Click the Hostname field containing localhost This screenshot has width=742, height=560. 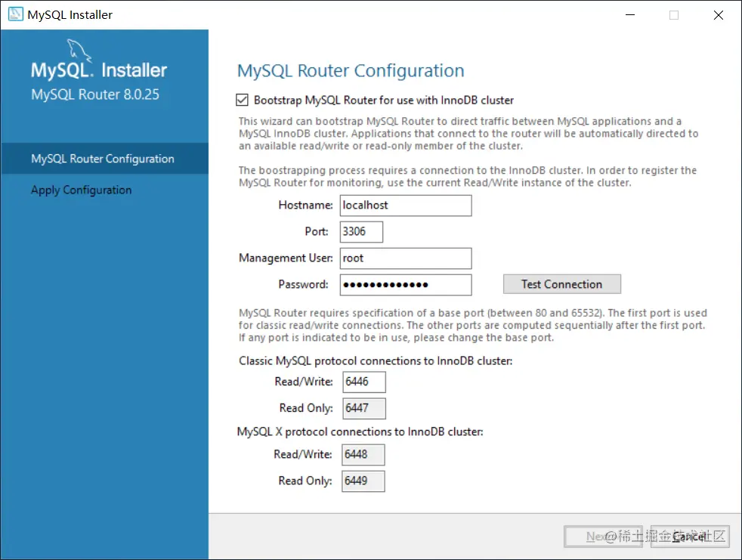[406, 206]
